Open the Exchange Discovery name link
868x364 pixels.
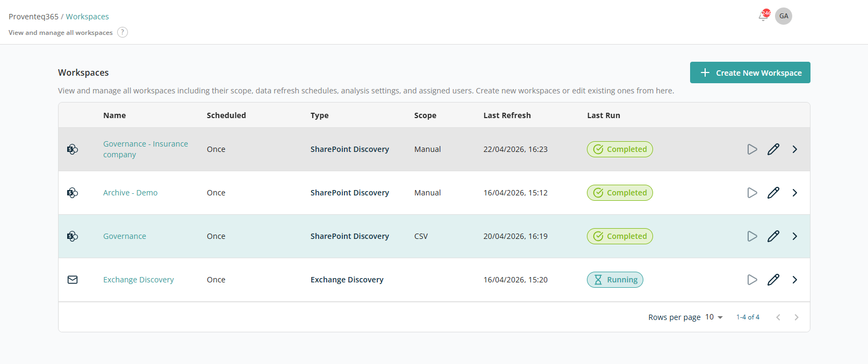139,280
